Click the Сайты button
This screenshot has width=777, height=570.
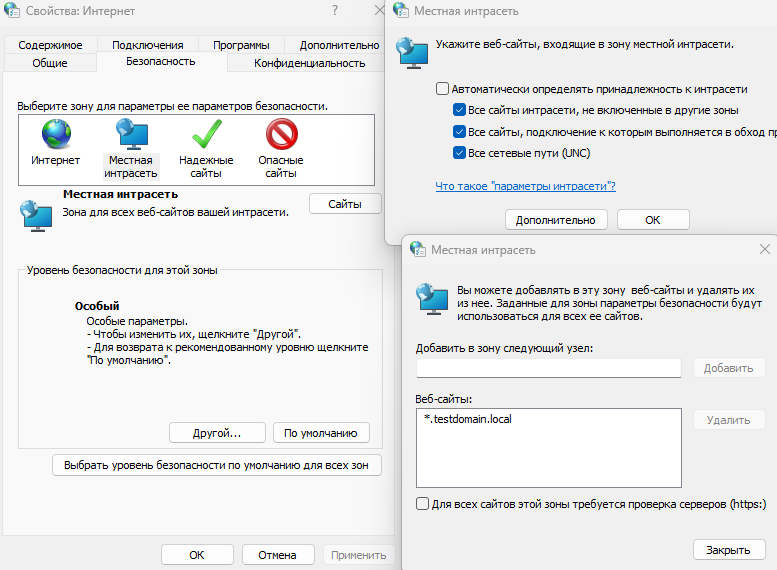click(x=345, y=204)
